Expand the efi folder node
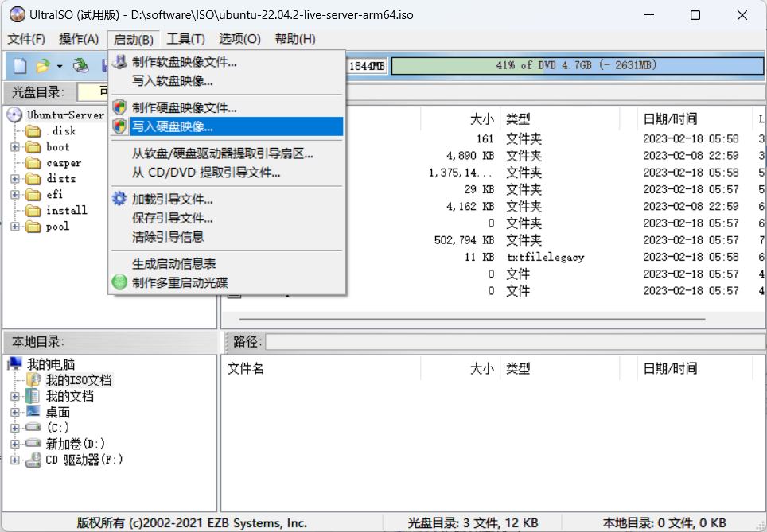This screenshot has height=532, width=767. pos(15,195)
